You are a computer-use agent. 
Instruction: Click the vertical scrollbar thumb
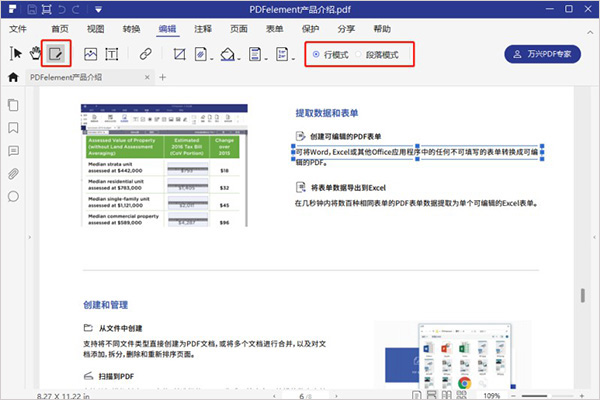(x=582, y=296)
